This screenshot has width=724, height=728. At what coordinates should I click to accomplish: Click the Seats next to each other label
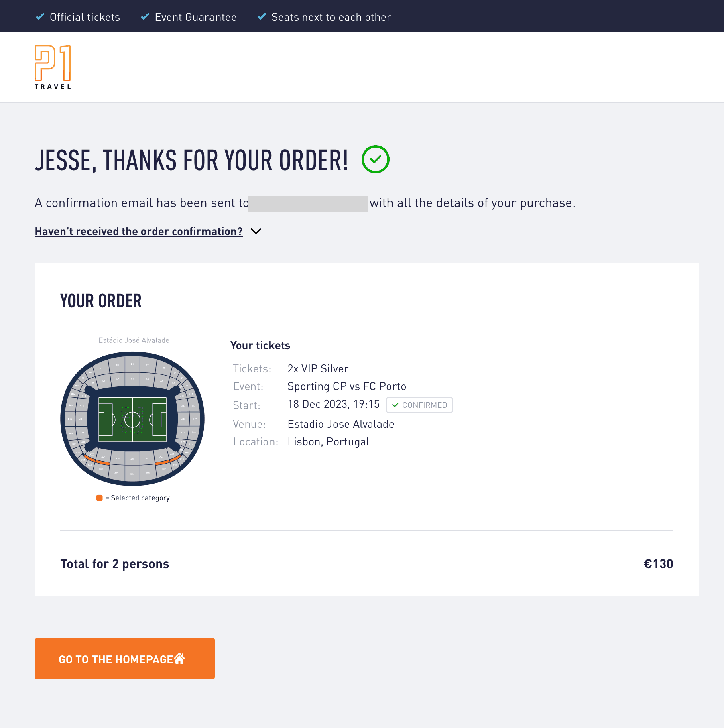click(331, 17)
